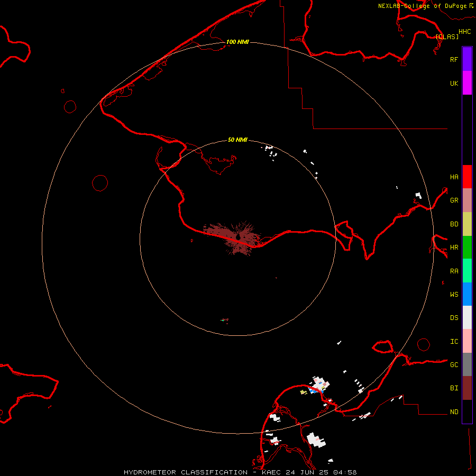Click the "IC" legend label
Image resolution: width=476 pixels, height=476 pixels.
(x=454, y=342)
